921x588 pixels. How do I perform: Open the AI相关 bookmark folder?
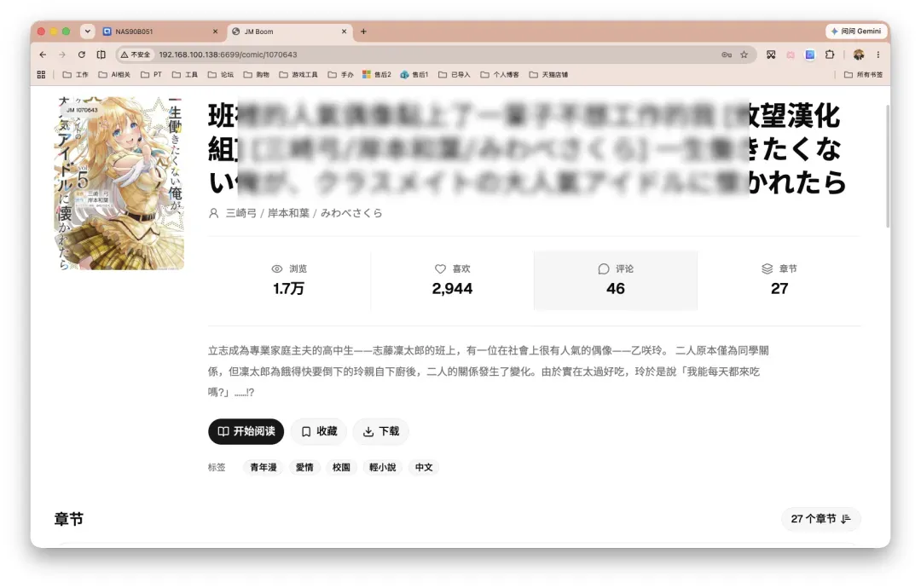[114, 74]
